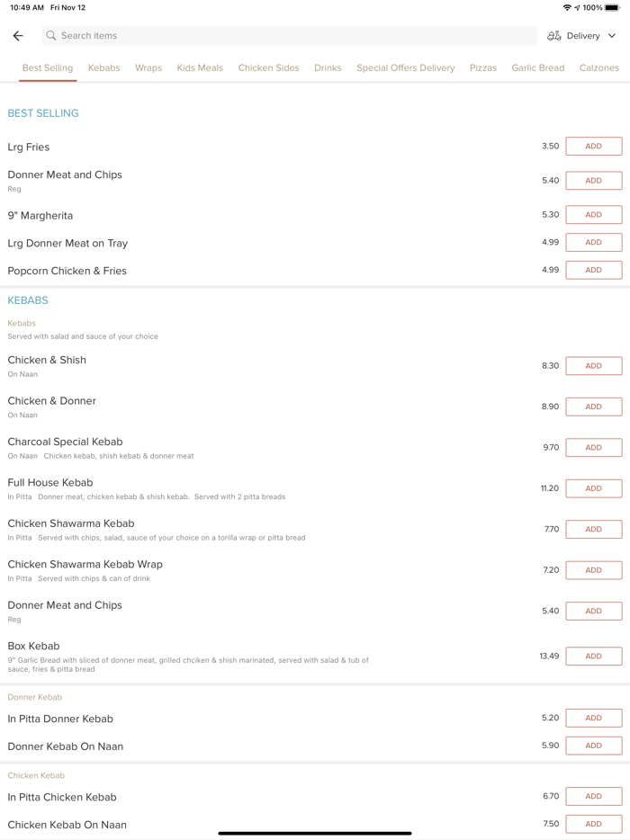
Task: Tap the battery status icon
Action: [x=612, y=7]
